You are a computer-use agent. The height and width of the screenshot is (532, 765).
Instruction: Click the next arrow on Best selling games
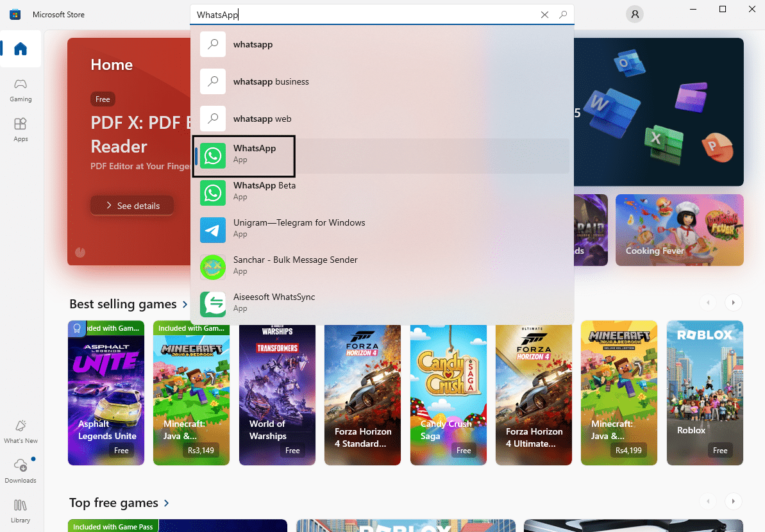pos(733,302)
